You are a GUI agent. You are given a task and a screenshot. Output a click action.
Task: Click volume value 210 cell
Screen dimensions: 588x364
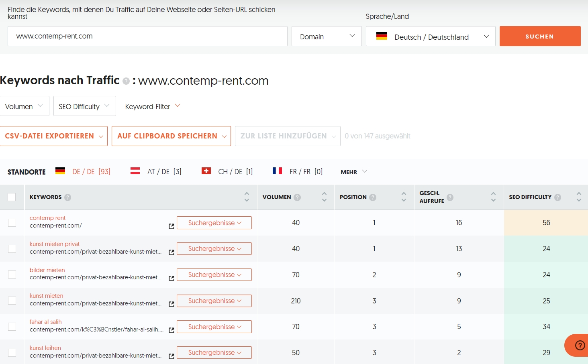pos(296,301)
